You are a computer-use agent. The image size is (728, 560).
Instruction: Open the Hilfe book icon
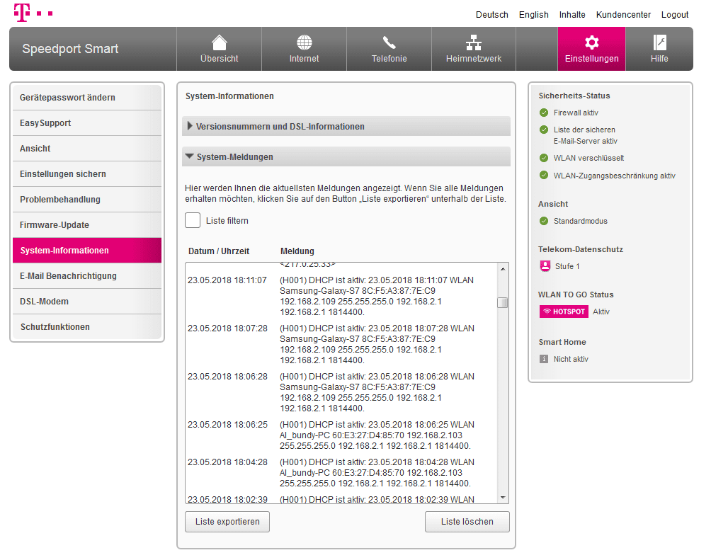(x=659, y=42)
